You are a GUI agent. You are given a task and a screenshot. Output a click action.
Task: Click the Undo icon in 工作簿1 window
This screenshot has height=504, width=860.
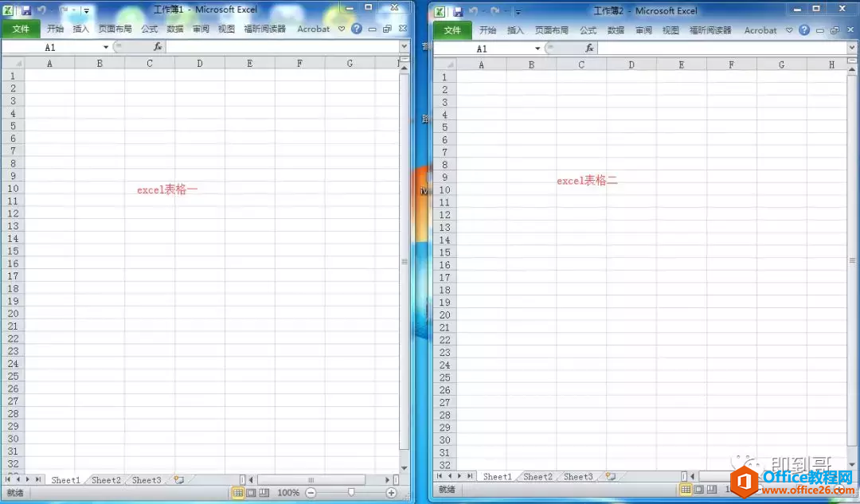[x=41, y=10]
